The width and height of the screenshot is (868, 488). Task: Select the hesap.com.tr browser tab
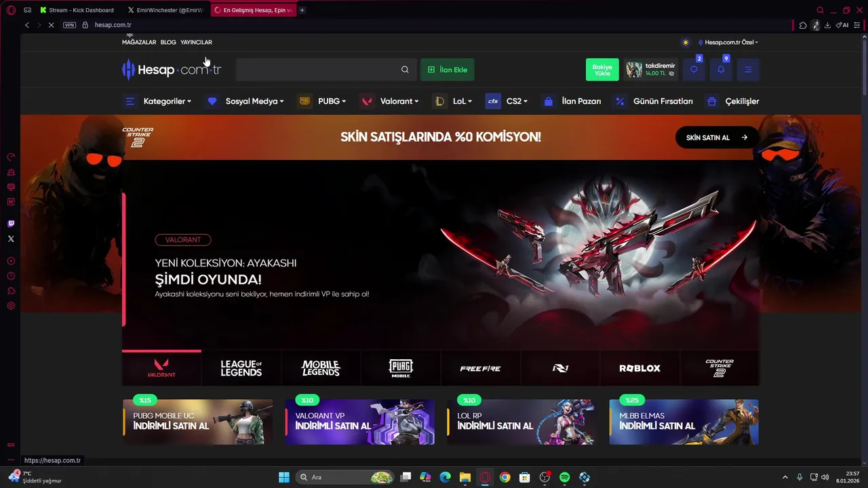253,10
